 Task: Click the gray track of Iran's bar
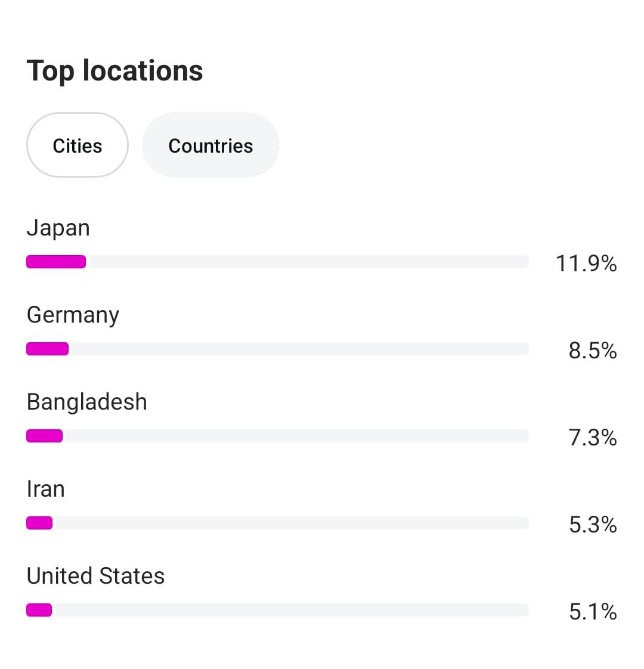(290, 523)
